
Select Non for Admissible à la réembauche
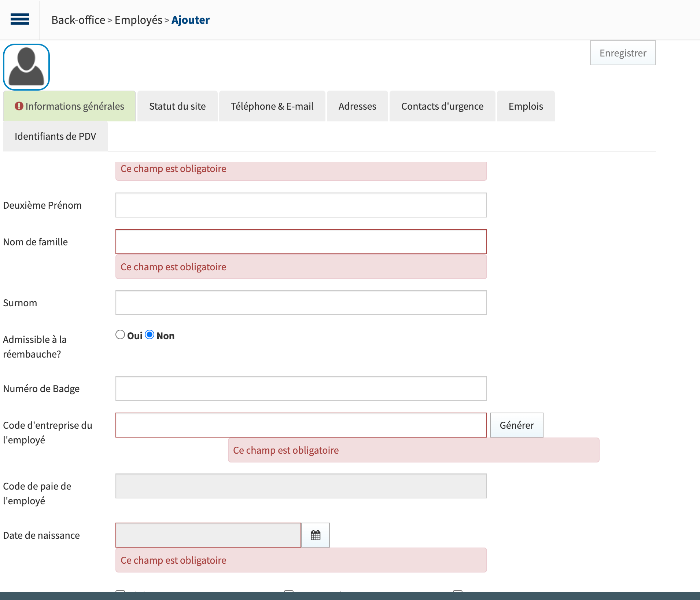tap(150, 334)
